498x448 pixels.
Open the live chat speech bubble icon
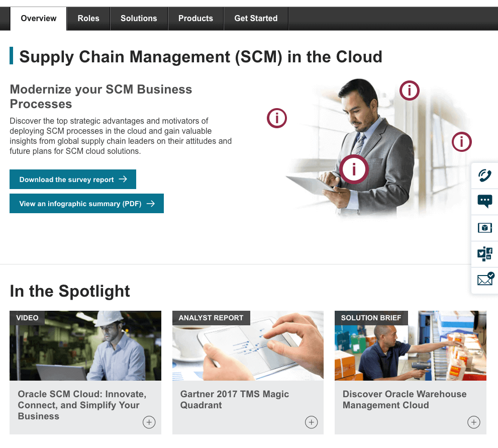[x=484, y=202]
